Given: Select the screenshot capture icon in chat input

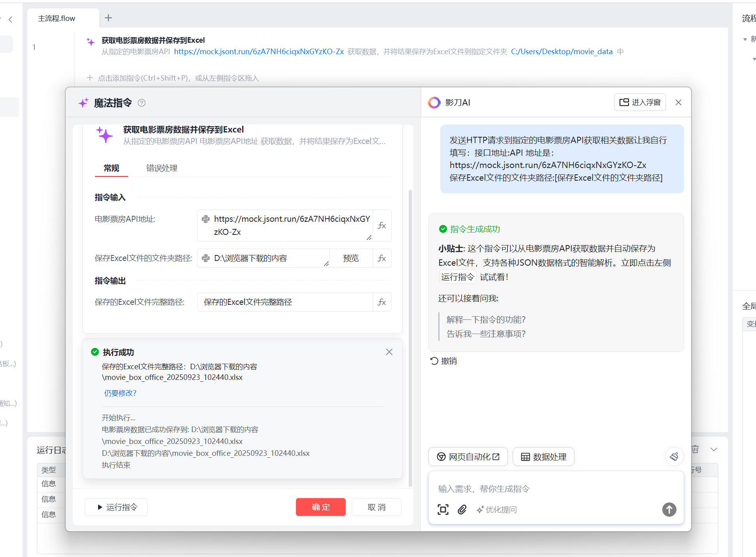Looking at the screenshot, I should click(443, 510).
